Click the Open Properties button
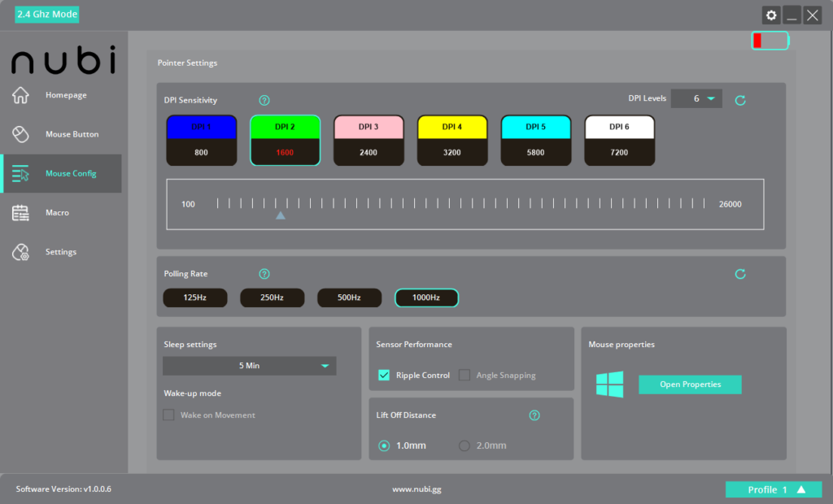The height and width of the screenshot is (504, 833). (690, 385)
